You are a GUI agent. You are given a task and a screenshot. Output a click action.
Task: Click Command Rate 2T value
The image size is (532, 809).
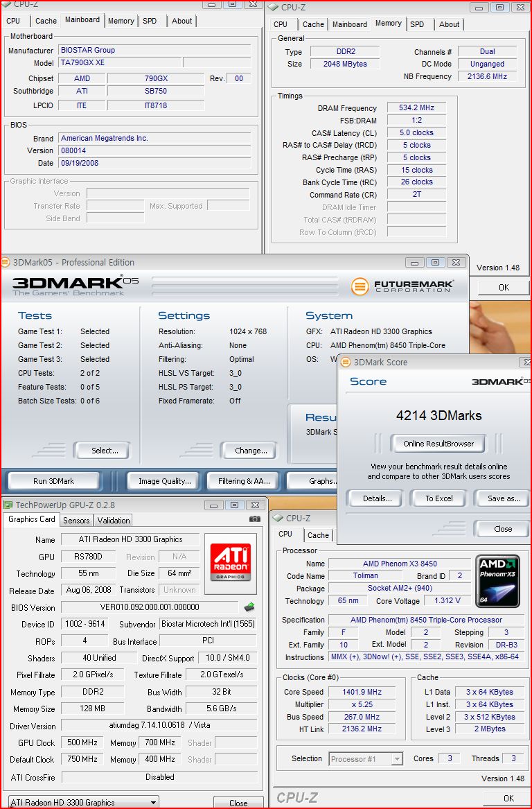416,195
